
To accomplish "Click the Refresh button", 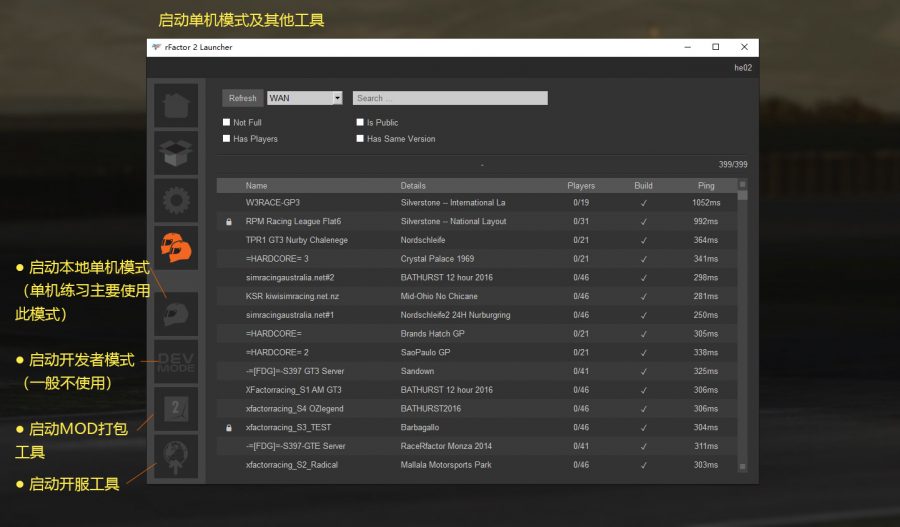I will [243, 98].
